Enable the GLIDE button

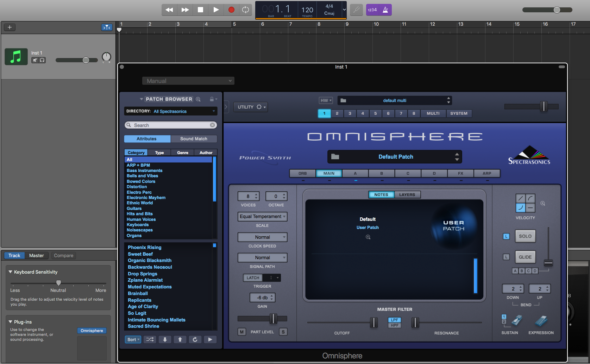525,257
